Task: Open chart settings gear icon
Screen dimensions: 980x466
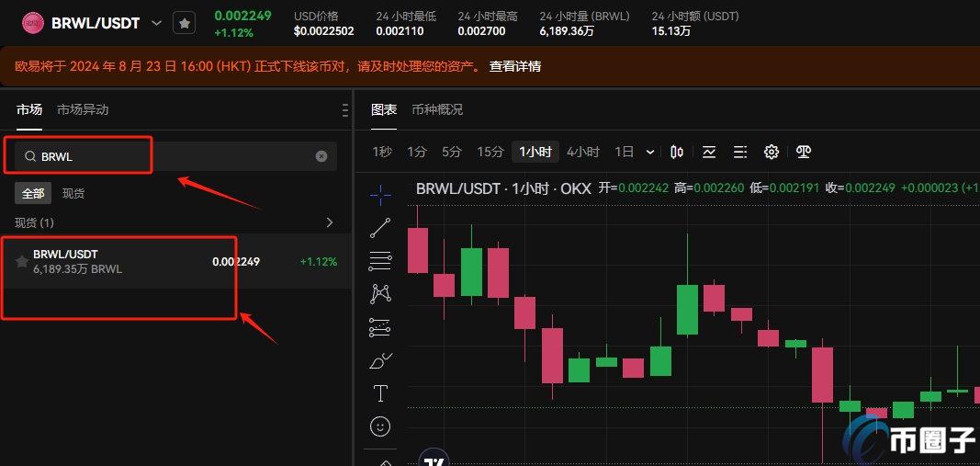Action: click(772, 152)
